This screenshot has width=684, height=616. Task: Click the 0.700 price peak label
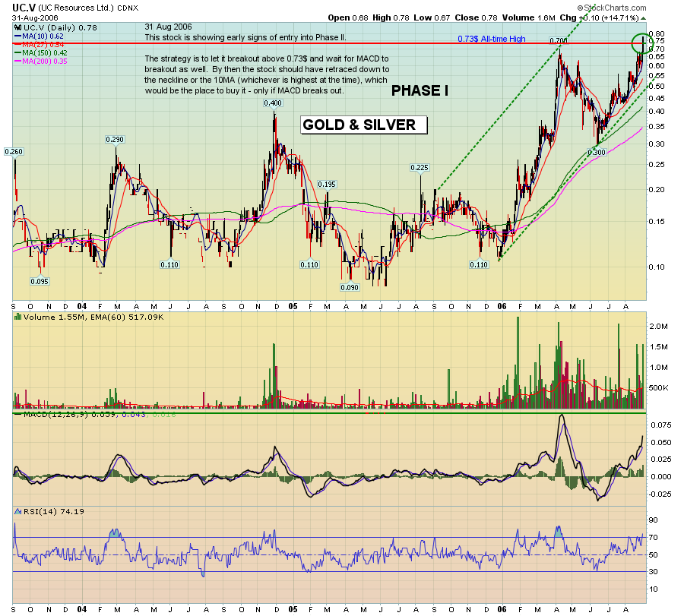558,40
